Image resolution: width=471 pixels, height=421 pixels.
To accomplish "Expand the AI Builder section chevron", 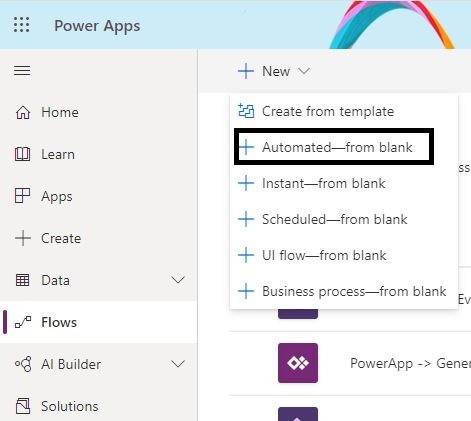I will (x=178, y=364).
